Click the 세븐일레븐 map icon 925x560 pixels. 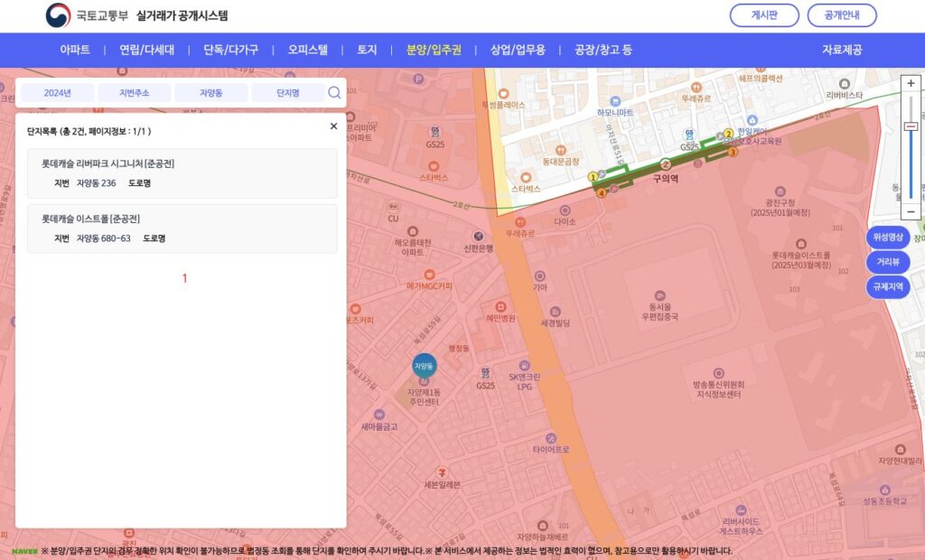coord(441,472)
